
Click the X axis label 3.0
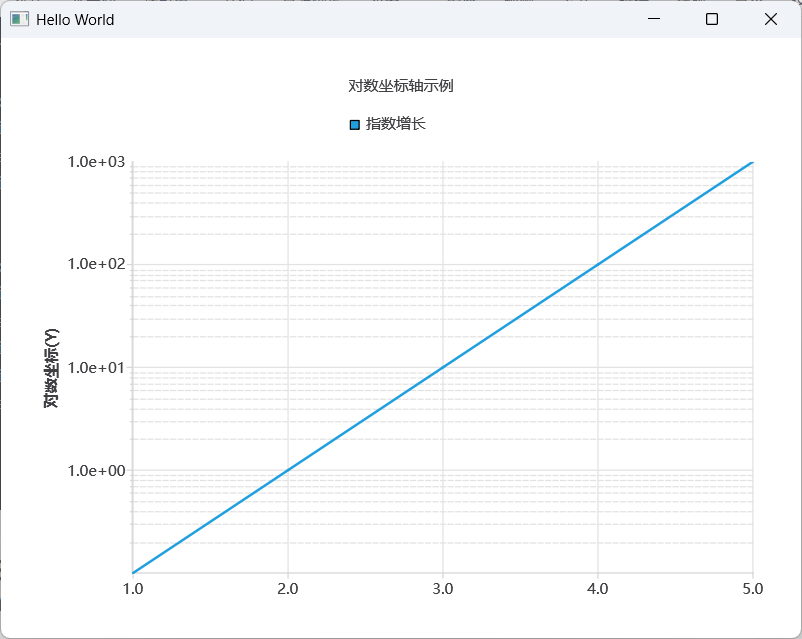click(x=443, y=589)
